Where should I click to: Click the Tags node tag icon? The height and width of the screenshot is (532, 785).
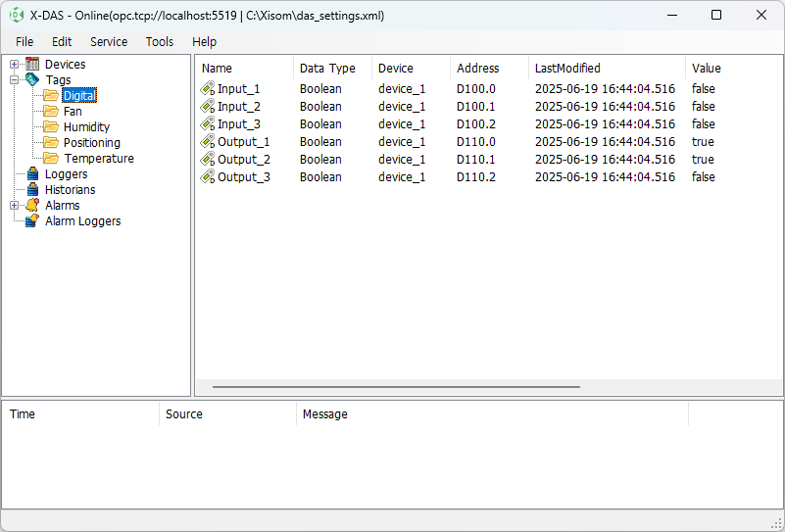[x=32, y=80]
